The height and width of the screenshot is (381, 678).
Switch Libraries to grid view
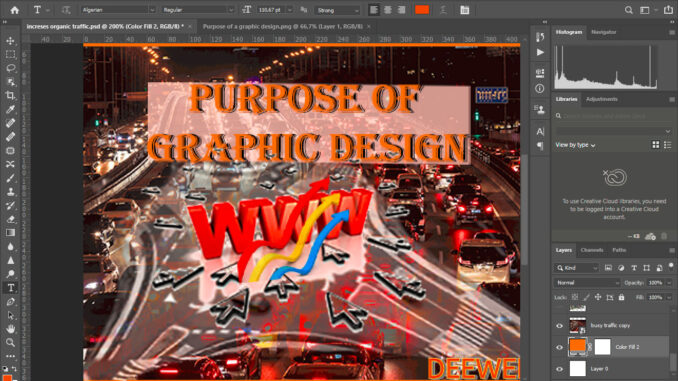click(x=656, y=145)
